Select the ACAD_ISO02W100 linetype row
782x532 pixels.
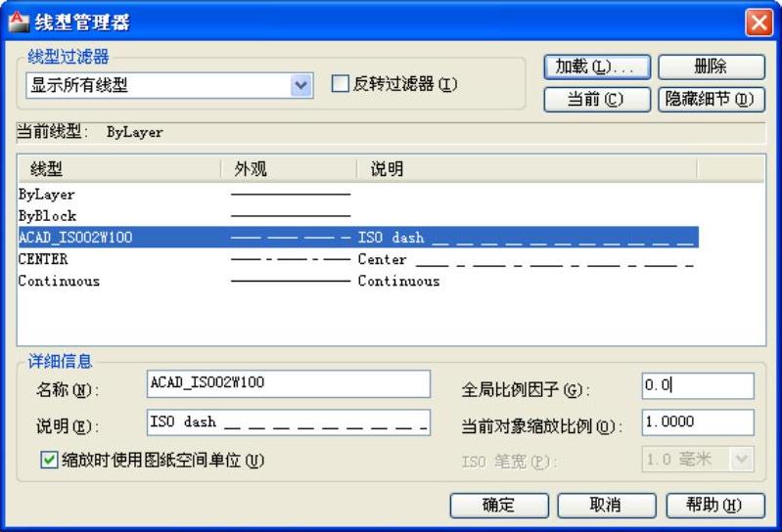[358, 237]
